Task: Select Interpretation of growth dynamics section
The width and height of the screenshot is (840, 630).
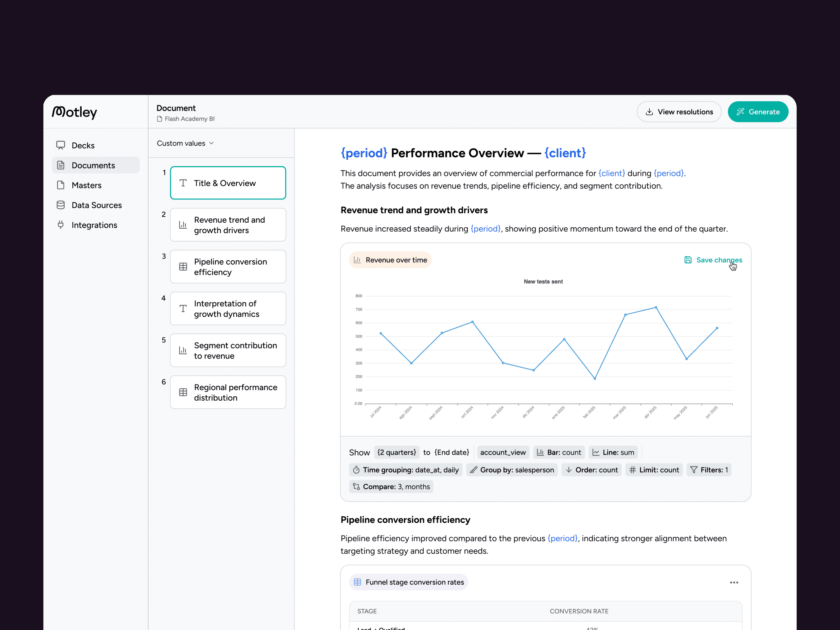Action: point(228,308)
